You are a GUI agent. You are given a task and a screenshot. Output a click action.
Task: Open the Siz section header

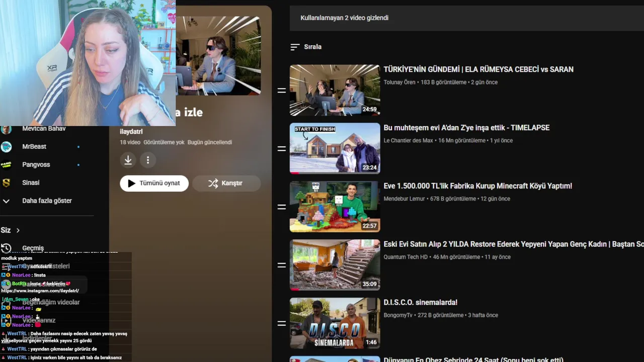point(10,230)
